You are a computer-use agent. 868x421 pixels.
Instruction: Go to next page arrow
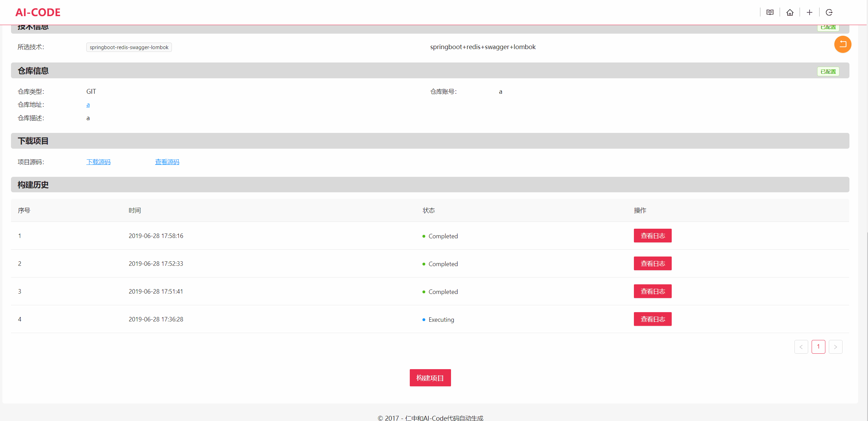(x=835, y=347)
